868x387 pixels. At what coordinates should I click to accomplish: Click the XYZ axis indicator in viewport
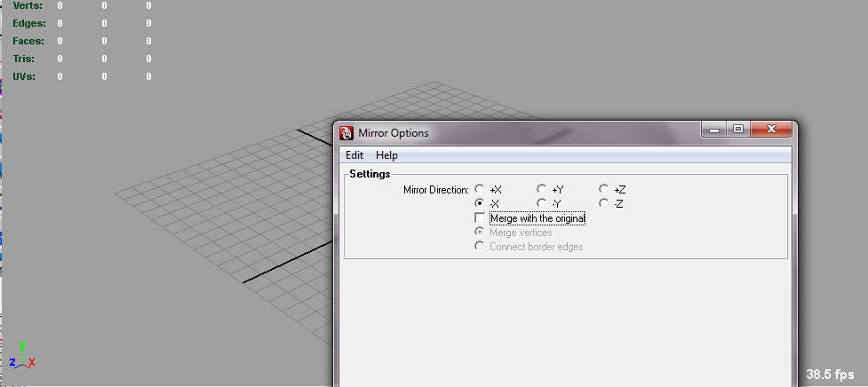click(x=22, y=355)
